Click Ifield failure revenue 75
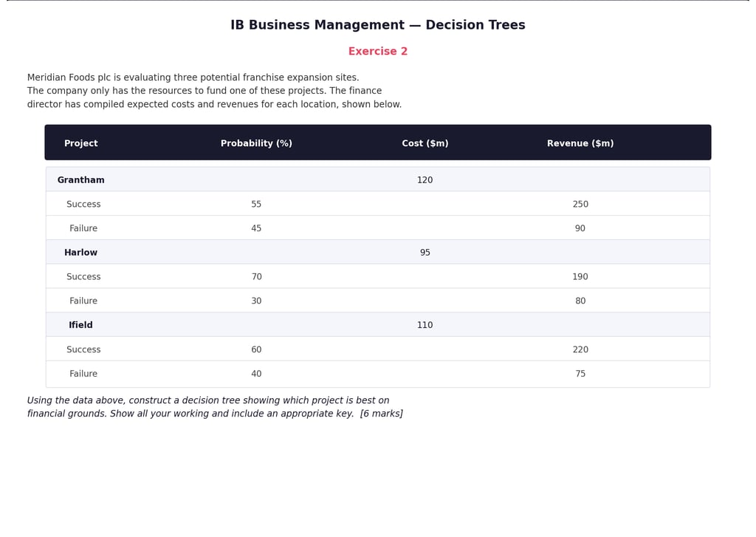 (x=580, y=374)
